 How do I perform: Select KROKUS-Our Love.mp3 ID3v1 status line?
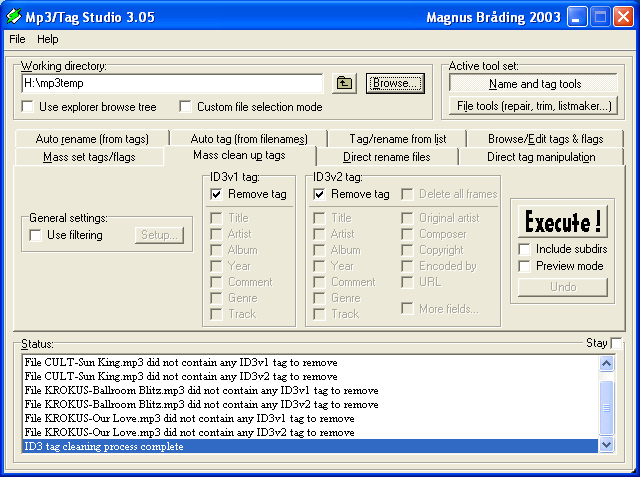(x=310, y=418)
